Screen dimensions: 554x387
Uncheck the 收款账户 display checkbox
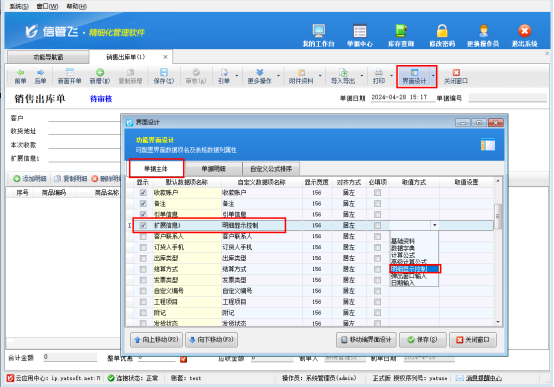coord(143,193)
